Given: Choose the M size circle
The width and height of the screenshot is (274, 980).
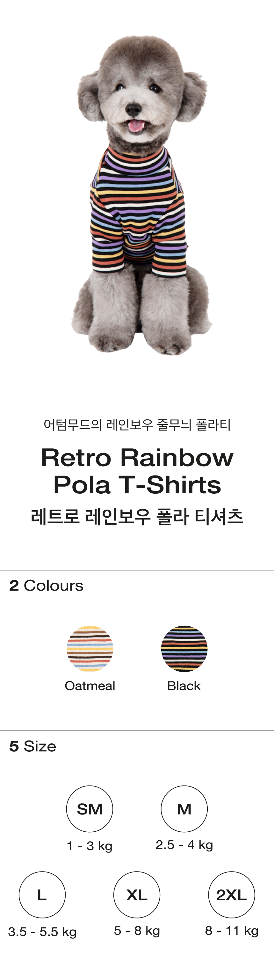Looking at the screenshot, I should click(x=184, y=809).
